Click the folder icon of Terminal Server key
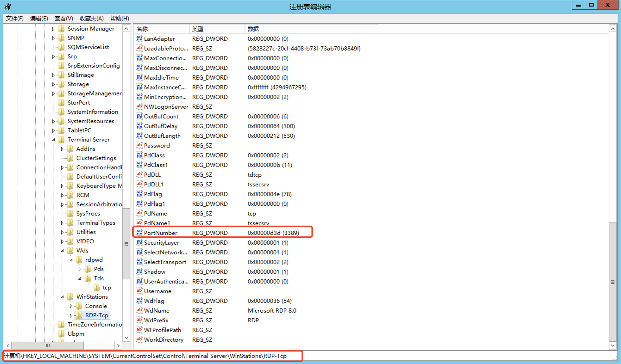The image size is (621, 364). [x=61, y=139]
